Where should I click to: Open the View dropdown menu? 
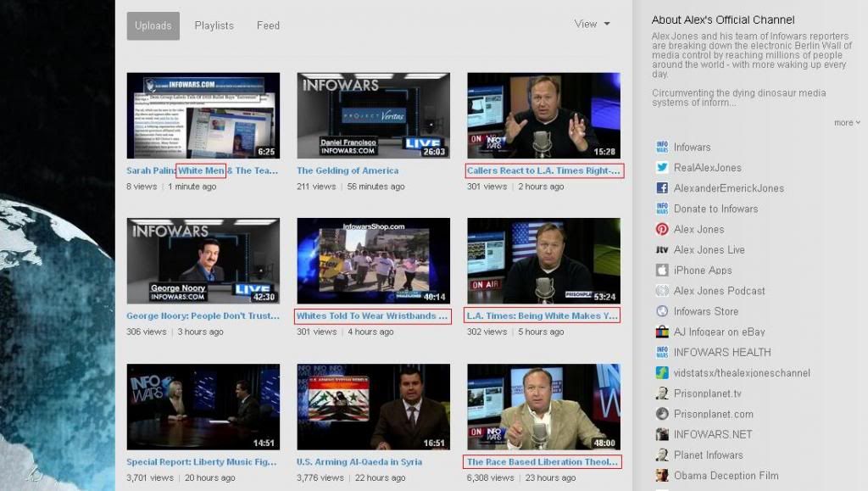tap(592, 25)
